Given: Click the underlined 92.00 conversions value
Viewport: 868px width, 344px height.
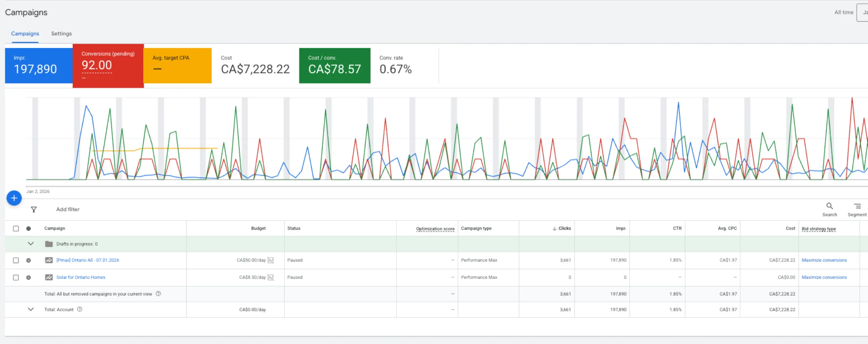Looking at the screenshot, I should point(97,65).
